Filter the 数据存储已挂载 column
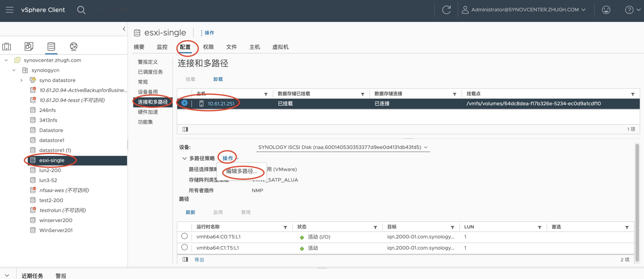 363,94
